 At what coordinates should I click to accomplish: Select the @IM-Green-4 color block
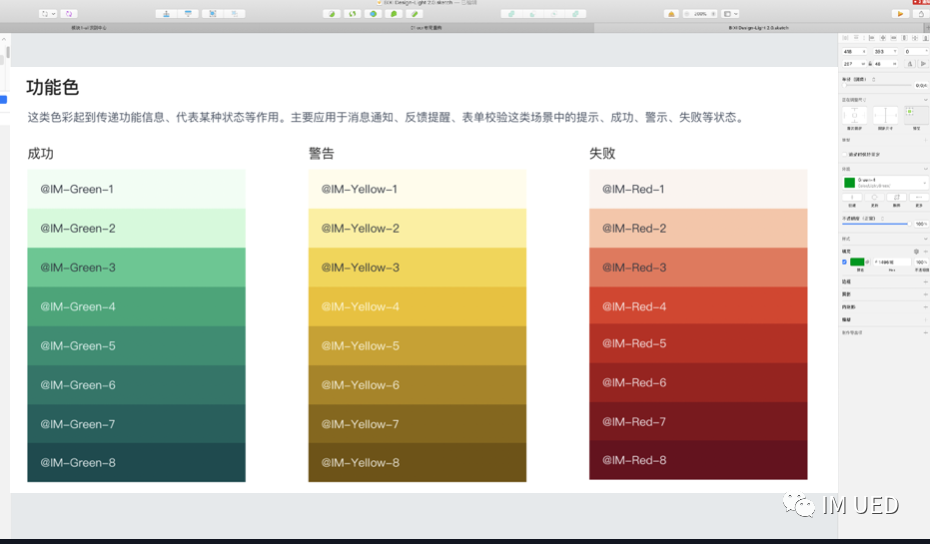[136, 306]
